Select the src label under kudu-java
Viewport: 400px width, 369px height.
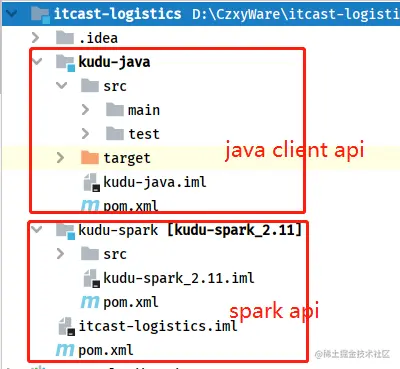click(x=115, y=86)
